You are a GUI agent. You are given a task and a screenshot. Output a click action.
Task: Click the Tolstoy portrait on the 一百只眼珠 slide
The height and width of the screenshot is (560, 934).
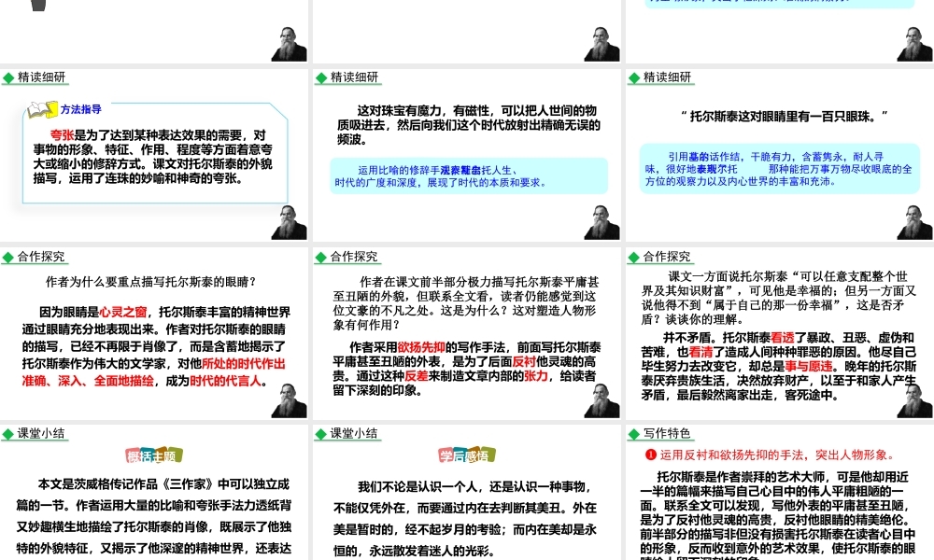point(915,222)
